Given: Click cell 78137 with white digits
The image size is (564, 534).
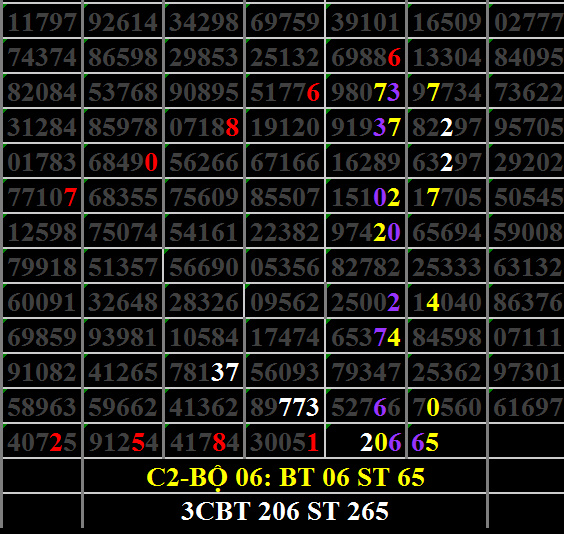Looking at the screenshot, I should click(x=204, y=371).
